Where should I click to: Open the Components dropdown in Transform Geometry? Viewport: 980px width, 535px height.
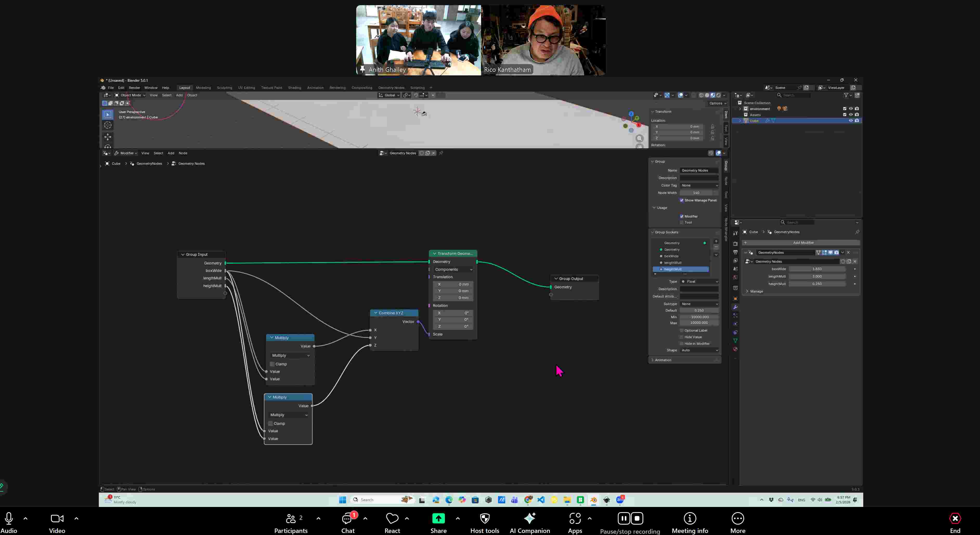[x=453, y=269]
